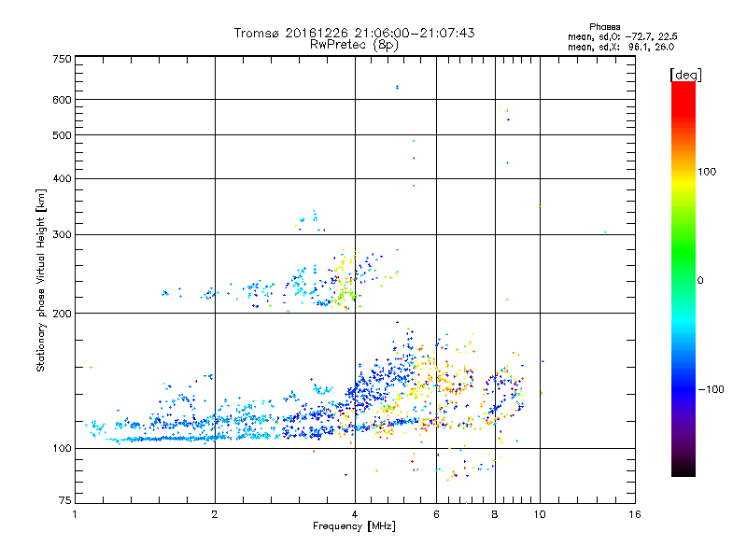
Task: Click the 'Phases' heading text
Action: pyautogui.click(x=604, y=27)
